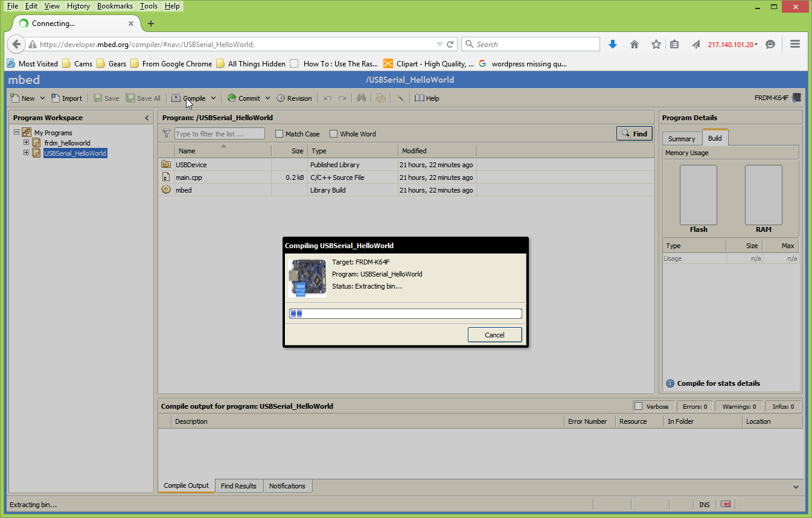Click the Undo arrow icon

click(x=327, y=98)
